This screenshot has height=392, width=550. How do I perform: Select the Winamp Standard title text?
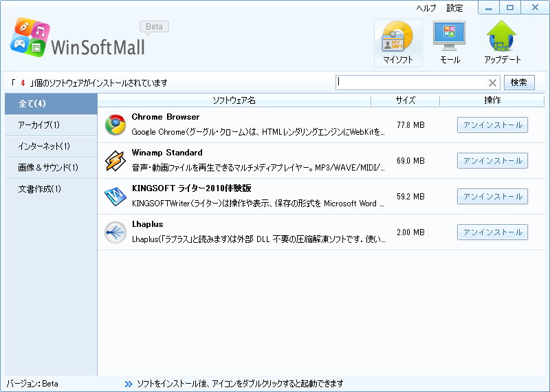pos(167,153)
